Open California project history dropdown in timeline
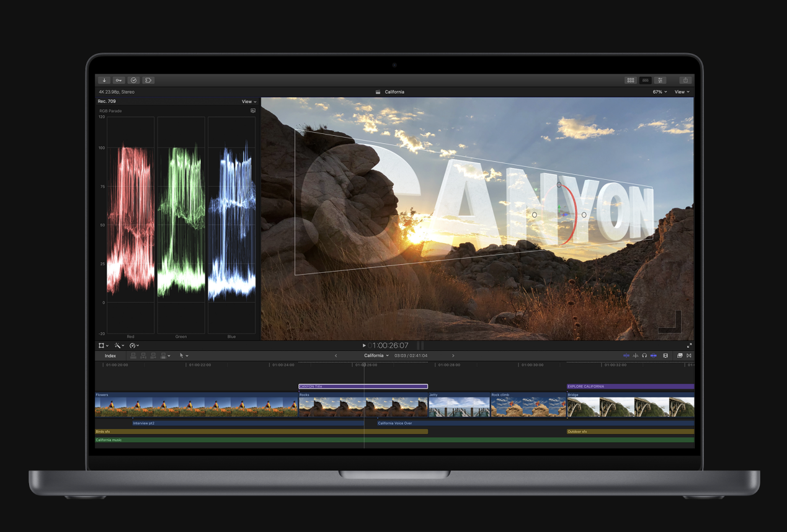The width and height of the screenshot is (787, 532). pos(376,356)
